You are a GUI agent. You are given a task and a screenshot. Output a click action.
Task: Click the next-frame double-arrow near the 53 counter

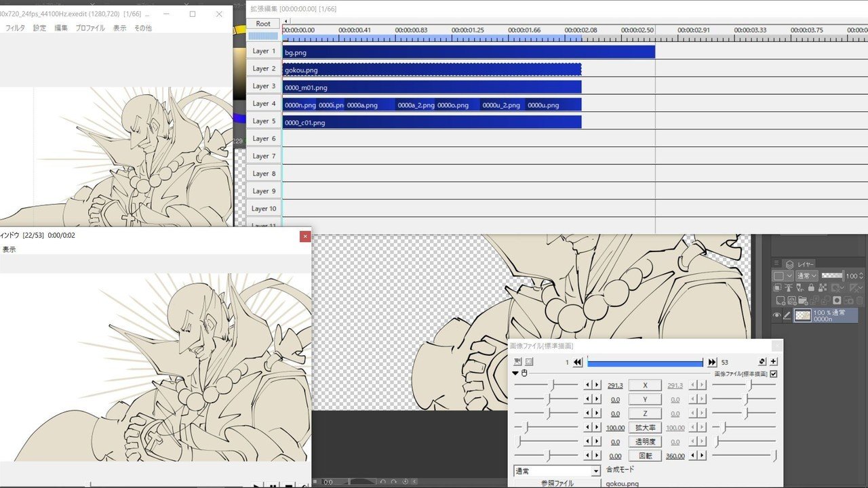coord(711,362)
